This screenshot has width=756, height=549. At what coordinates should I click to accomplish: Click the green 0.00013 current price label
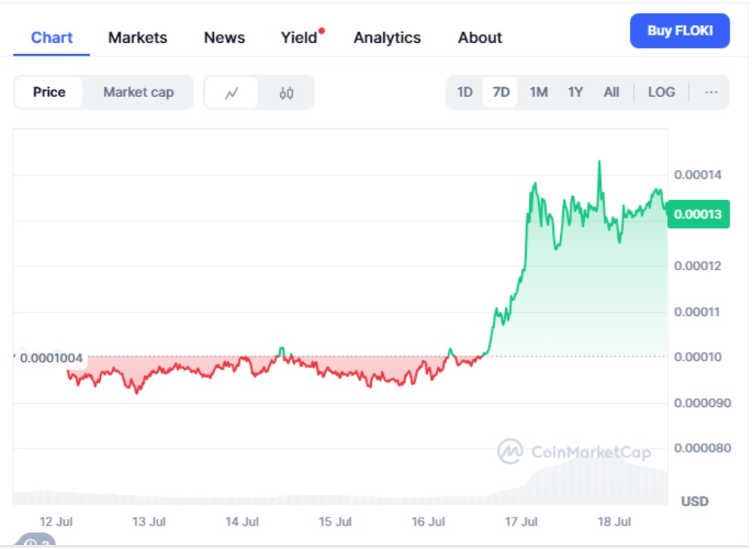(699, 214)
